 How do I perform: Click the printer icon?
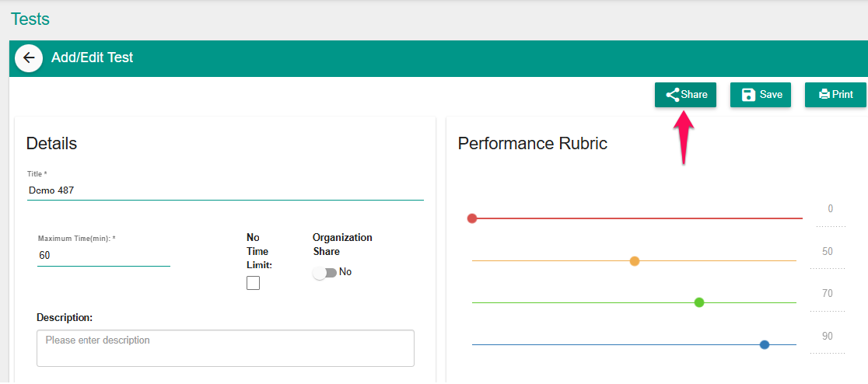pos(824,95)
